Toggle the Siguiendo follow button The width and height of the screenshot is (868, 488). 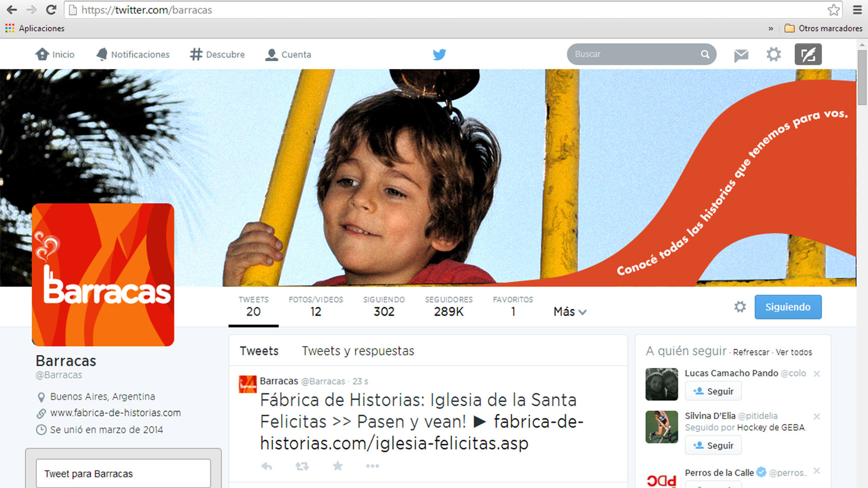788,307
